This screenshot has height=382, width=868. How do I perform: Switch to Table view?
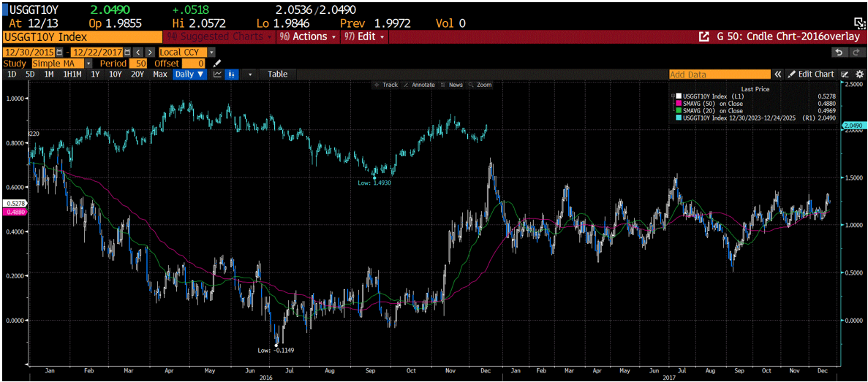click(x=277, y=74)
